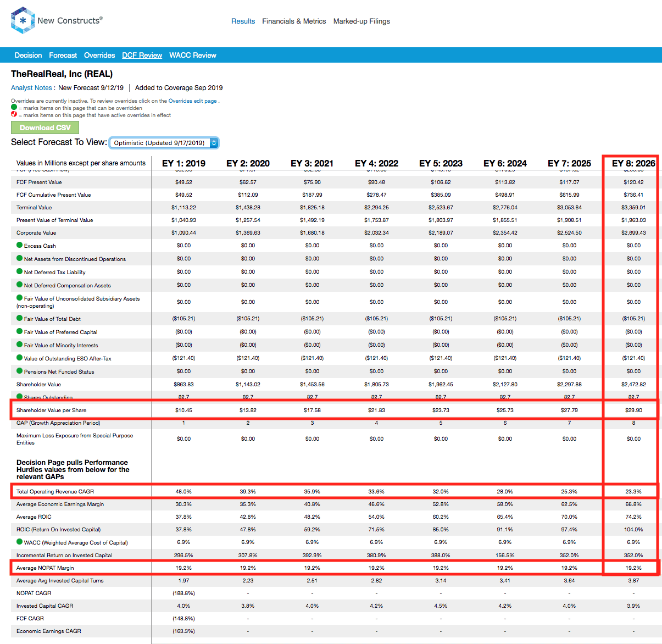Screen dimensions: 662x644
Task: Click 'Added to Coverage Sep 2019' text
Action: (179, 88)
